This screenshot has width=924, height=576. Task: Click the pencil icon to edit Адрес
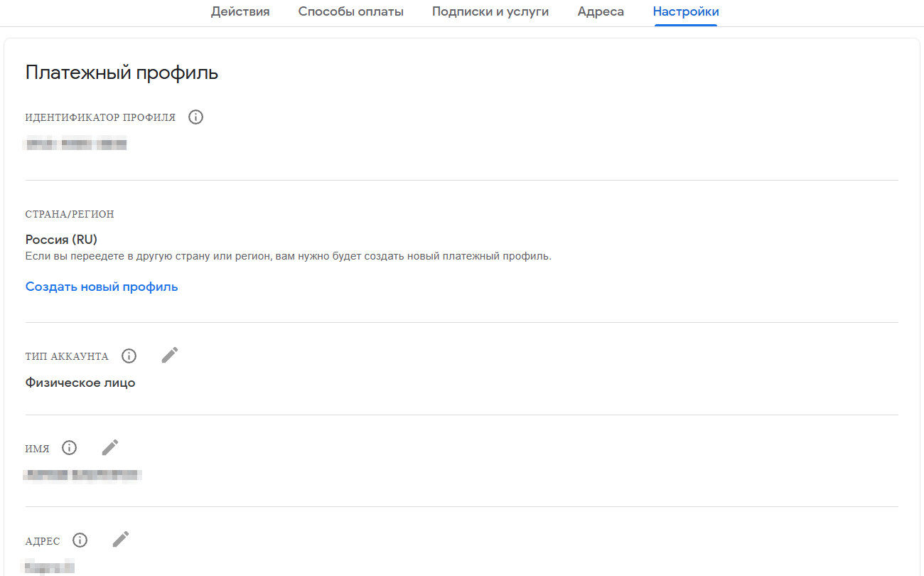coord(121,540)
